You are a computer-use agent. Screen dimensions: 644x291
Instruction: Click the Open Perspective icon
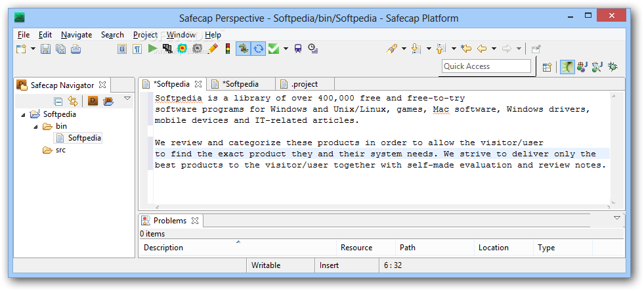(547, 67)
